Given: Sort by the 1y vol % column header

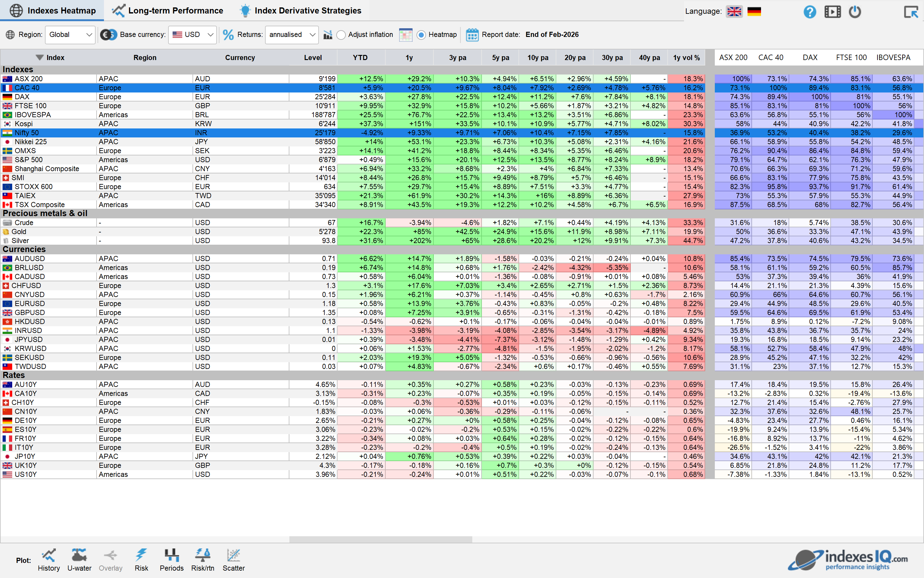Looking at the screenshot, I should (x=686, y=58).
